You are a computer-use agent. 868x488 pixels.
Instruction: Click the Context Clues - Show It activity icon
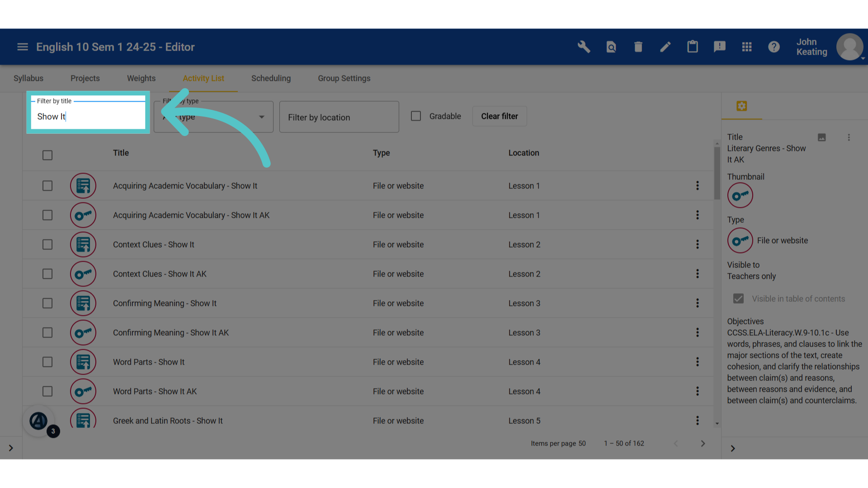(83, 244)
